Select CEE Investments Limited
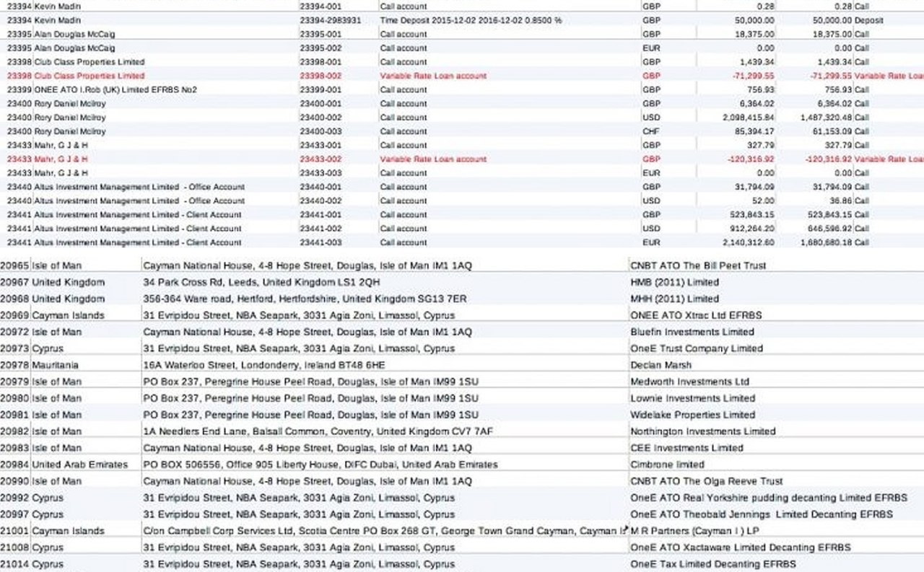The height and width of the screenshot is (572, 924). click(x=687, y=448)
